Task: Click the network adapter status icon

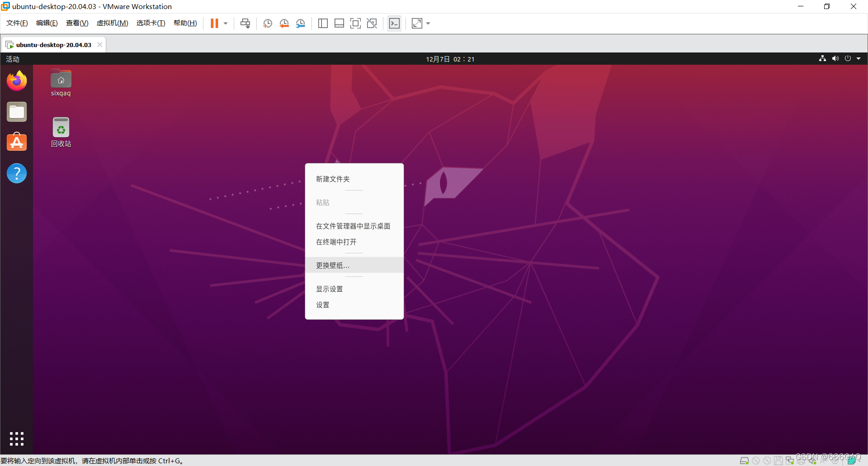Action: pyautogui.click(x=790, y=461)
